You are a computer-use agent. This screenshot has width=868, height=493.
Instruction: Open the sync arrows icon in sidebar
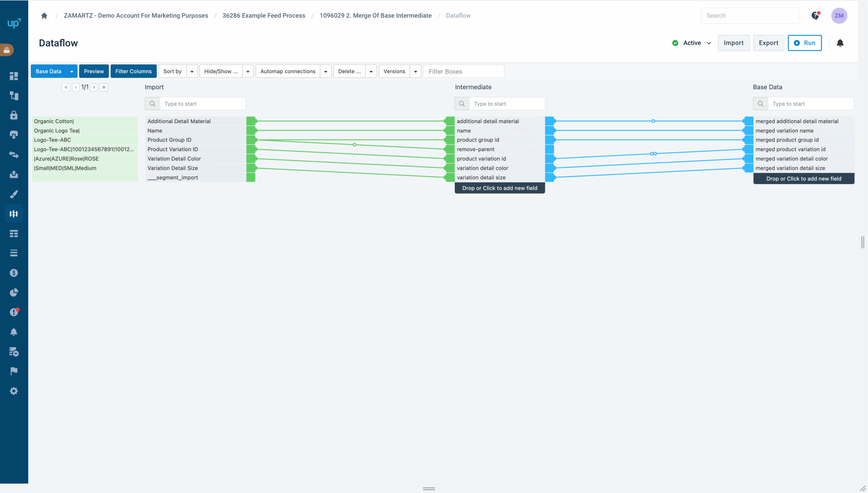[14, 155]
